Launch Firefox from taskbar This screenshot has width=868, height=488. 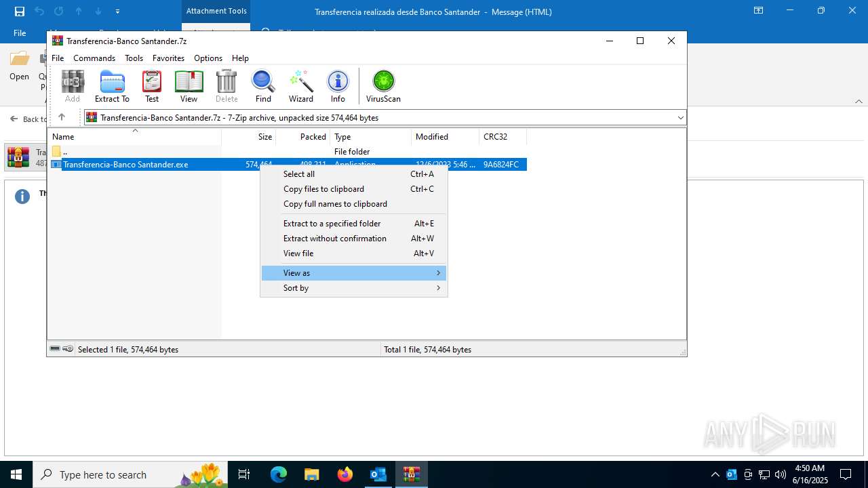(x=345, y=474)
